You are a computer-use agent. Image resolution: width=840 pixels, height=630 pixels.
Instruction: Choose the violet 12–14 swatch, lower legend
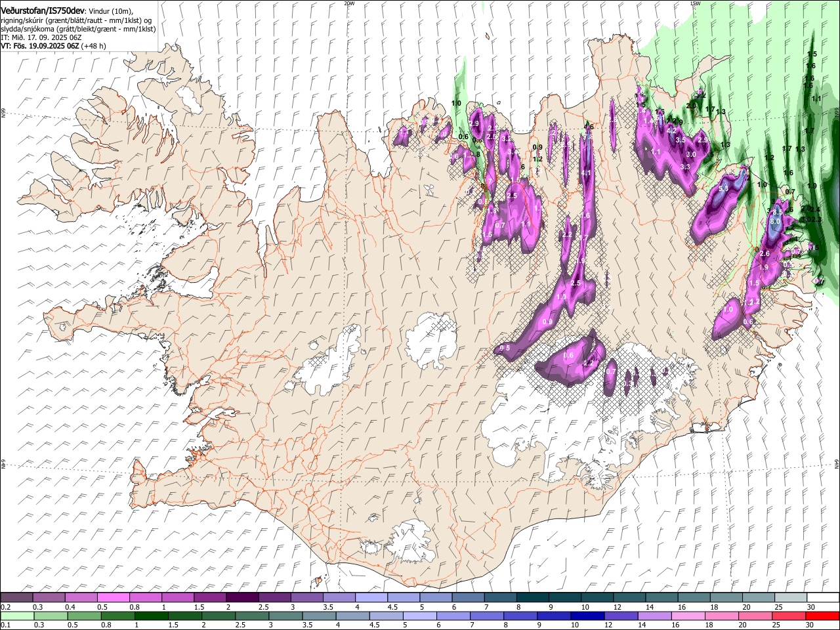[620, 616]
